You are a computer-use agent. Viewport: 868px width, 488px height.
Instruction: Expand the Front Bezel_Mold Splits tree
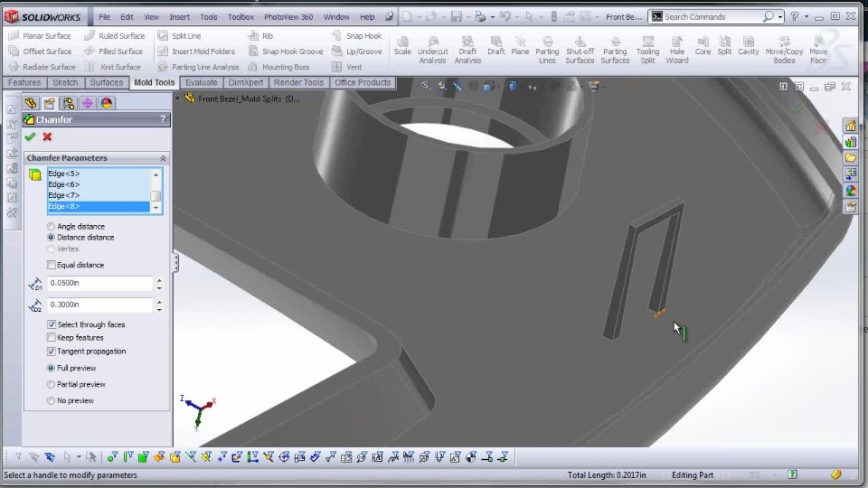(x=178, y=99)
